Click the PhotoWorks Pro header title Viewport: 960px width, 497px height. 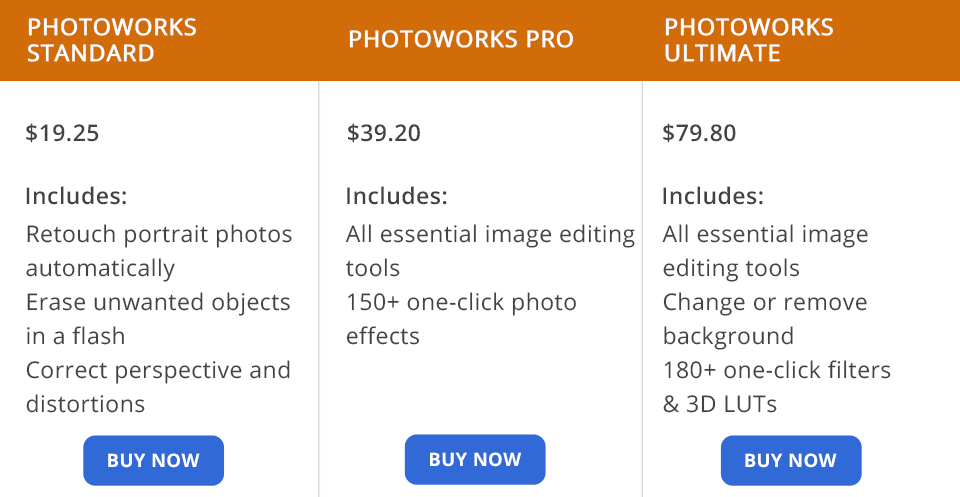tap(461, 40)
